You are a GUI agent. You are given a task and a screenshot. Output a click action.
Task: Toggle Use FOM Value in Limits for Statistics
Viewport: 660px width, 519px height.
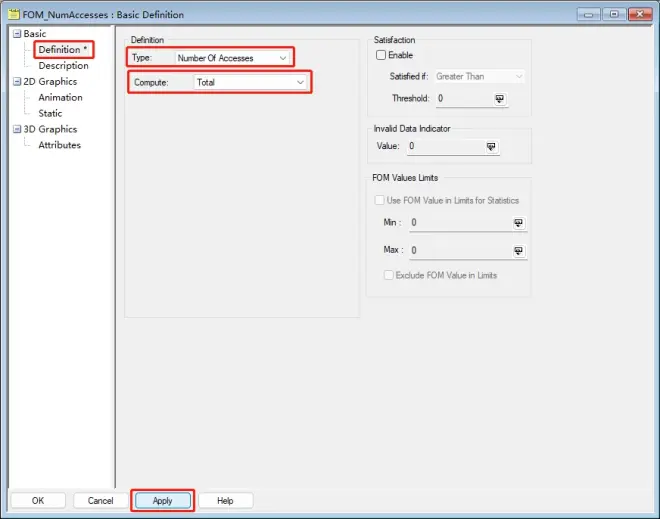[379, 200]
